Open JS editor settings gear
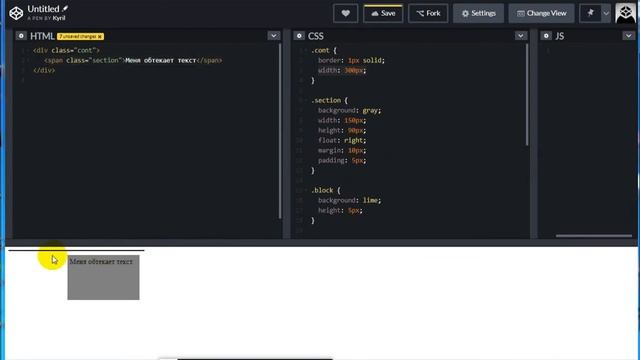640x360 pixels. pyautogui.click(x=546, y=36)
